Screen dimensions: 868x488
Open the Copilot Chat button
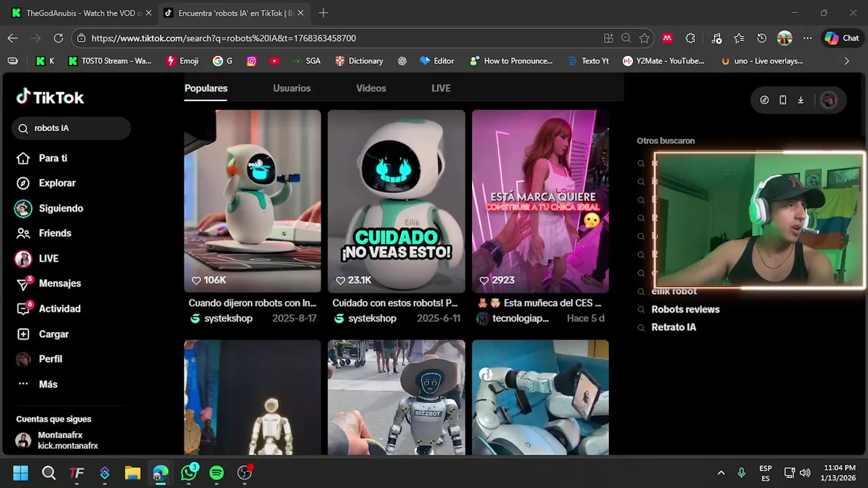point(842,39)
